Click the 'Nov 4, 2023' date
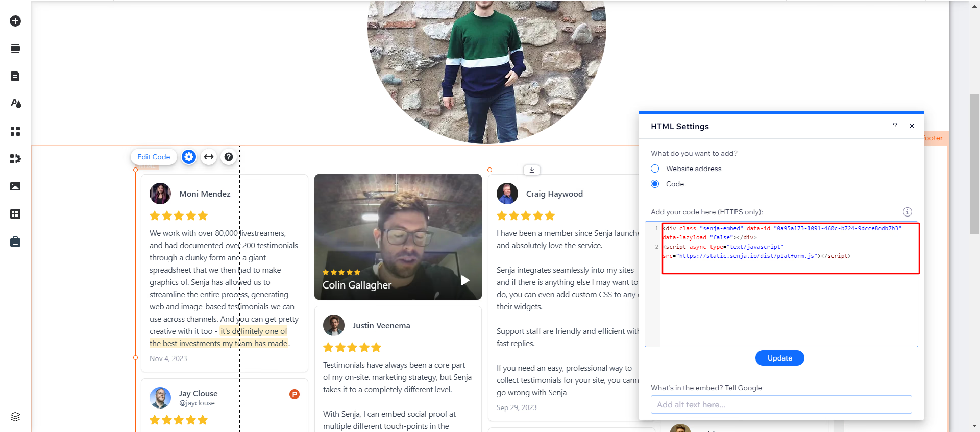Viewport: 980px width, 432px height. 168,358
